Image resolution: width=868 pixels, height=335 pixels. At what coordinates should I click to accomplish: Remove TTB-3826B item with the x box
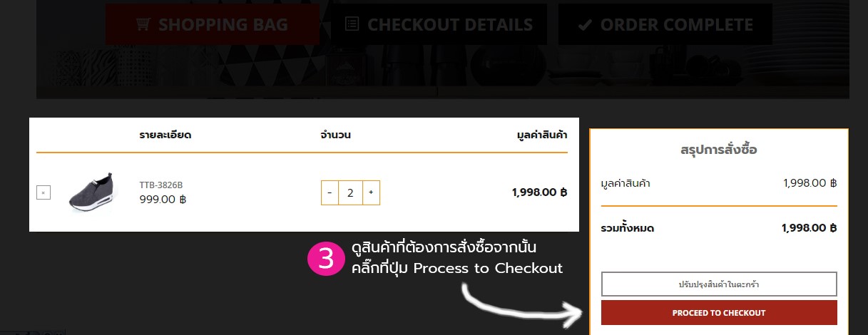tap(44, 192)
